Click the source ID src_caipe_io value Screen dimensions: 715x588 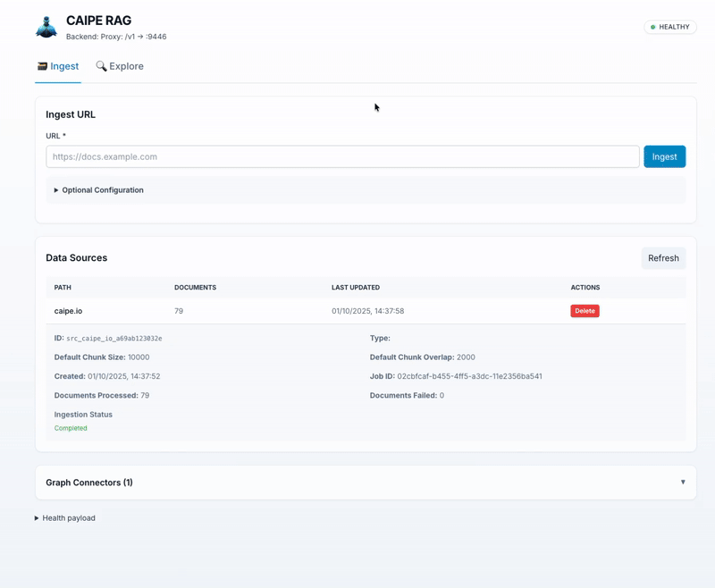click(114, 339)
